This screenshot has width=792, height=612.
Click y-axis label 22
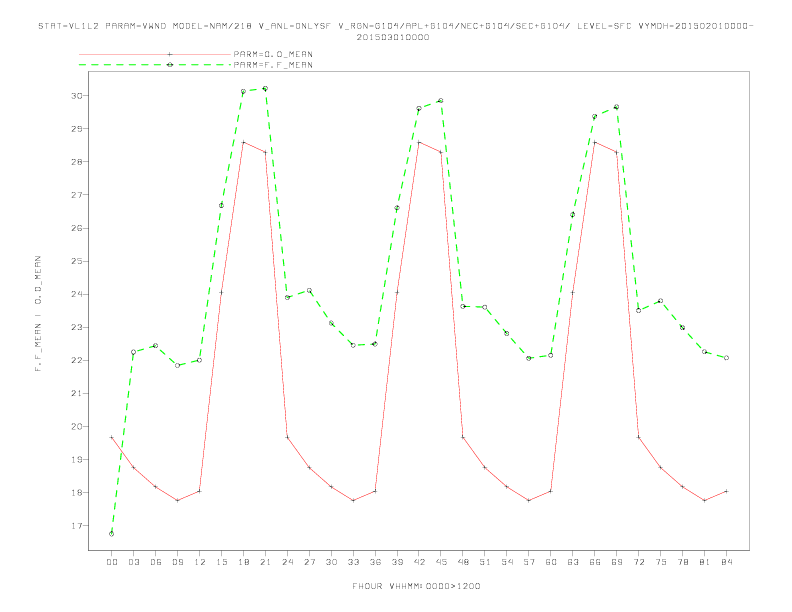76,361
